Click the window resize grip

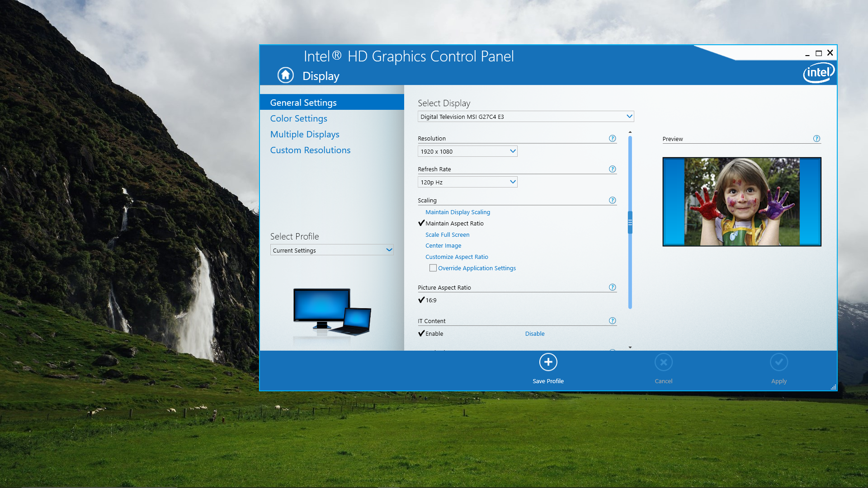click(x=833, y=387)
